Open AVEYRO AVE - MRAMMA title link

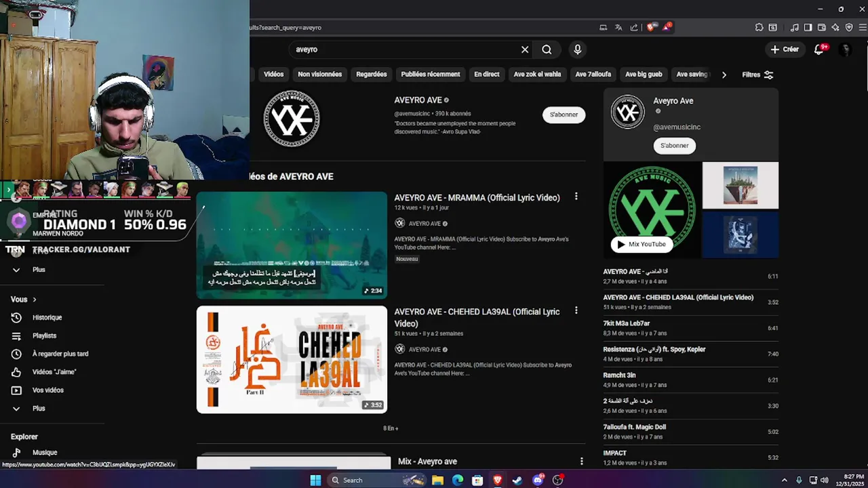(x=477, y=198)
